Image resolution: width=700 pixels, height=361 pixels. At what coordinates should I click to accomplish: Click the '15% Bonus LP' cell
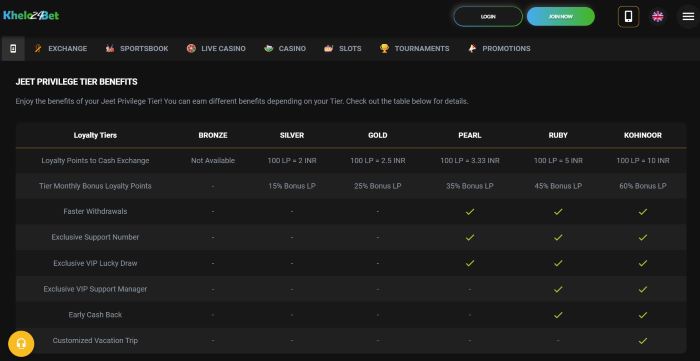tap(292, 186)
